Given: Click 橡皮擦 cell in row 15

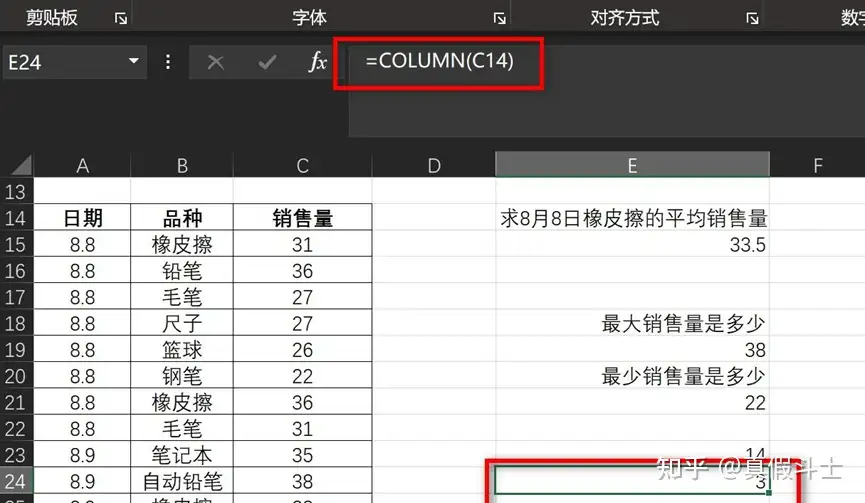Looking at the screenshot, I should pyautogui.click(x=182, y=244).
